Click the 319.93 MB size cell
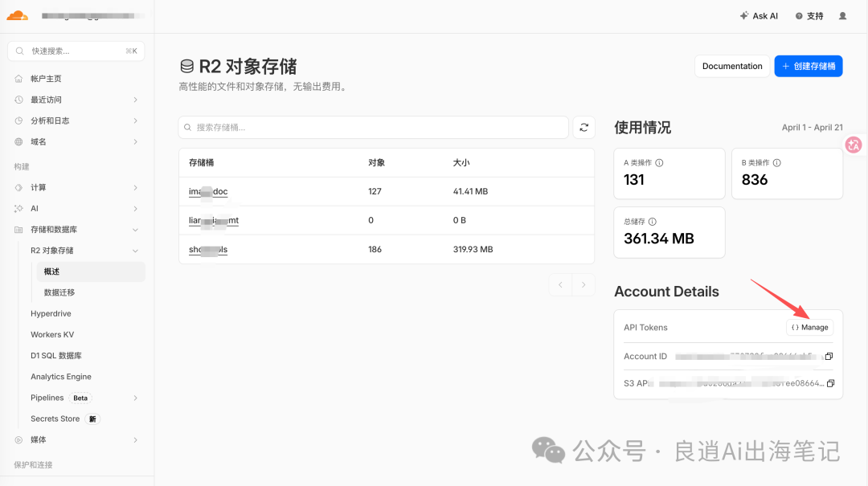This screenshot has width=868, height=486. pos(473,250)
